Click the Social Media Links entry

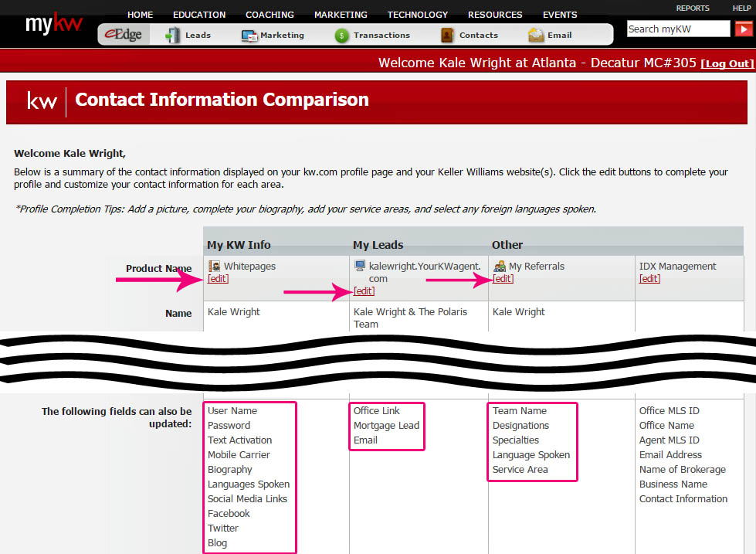[247, 499]
